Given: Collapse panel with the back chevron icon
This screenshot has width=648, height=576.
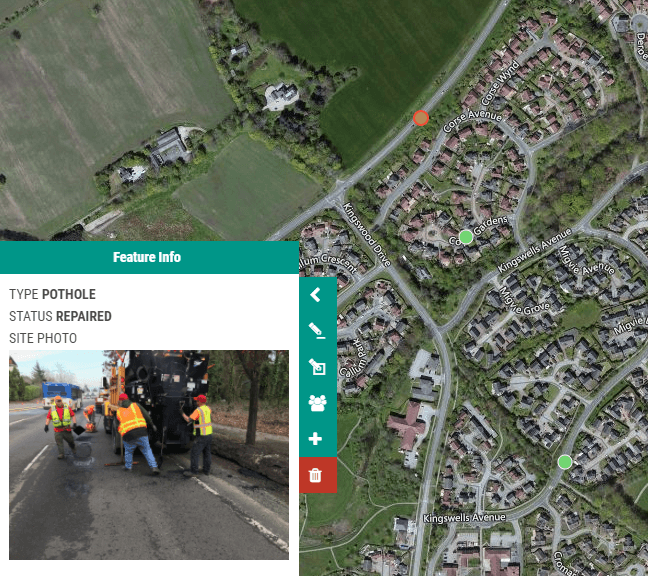Looking at the screenshot, I should click(317, 295).
